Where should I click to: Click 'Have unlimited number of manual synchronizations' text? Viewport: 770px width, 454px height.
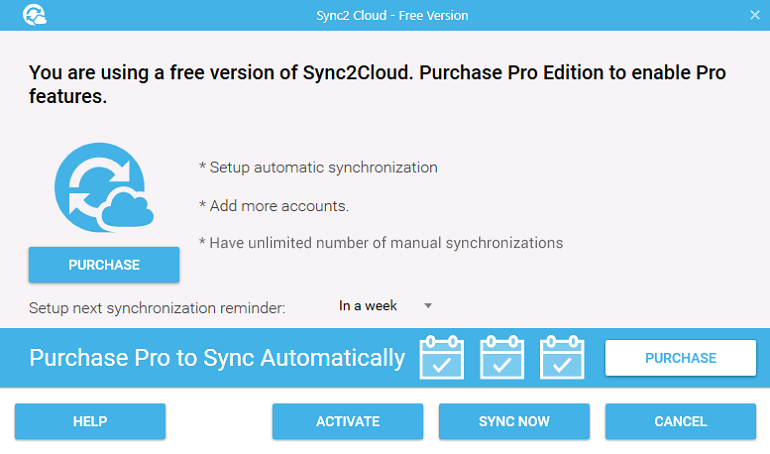[x=381, y=243]
